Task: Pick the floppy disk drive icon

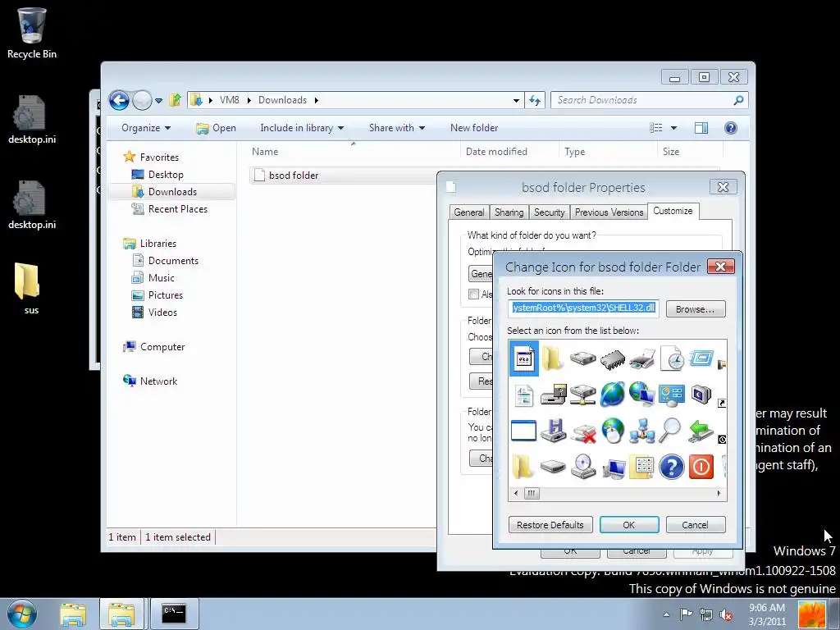Action: 554,431
